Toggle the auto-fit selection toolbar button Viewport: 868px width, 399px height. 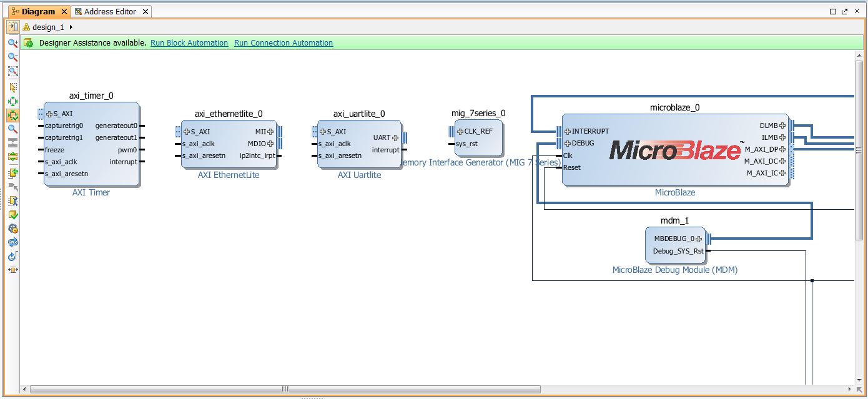[x=12, y=115]
